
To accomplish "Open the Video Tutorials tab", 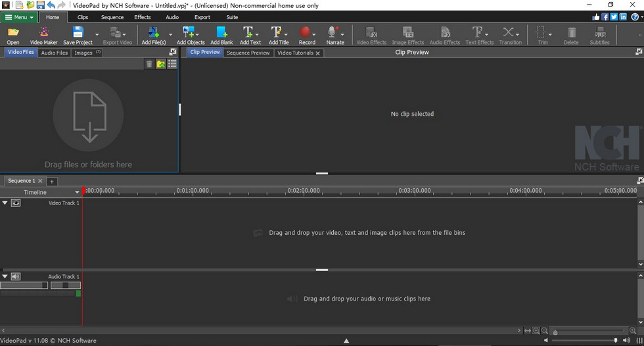I will pyautogui.click(x=295, y=53).
